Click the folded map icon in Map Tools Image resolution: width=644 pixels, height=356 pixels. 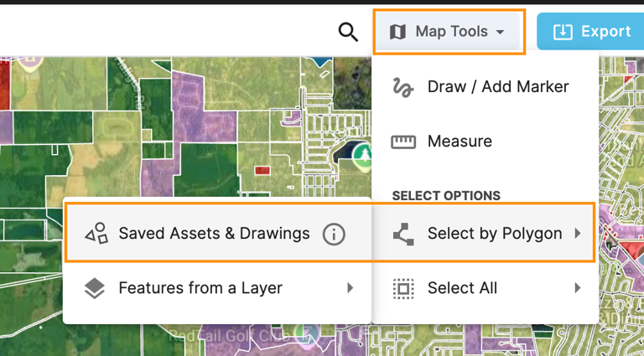[397, 32]
